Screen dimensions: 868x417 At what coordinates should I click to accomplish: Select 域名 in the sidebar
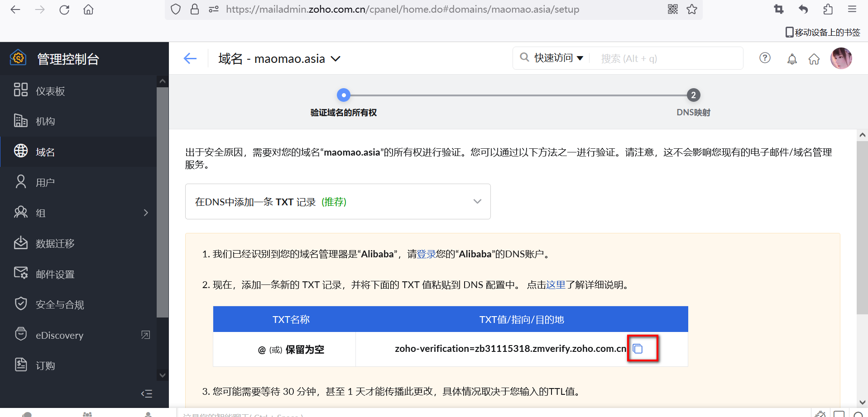(x=78, y=152)
